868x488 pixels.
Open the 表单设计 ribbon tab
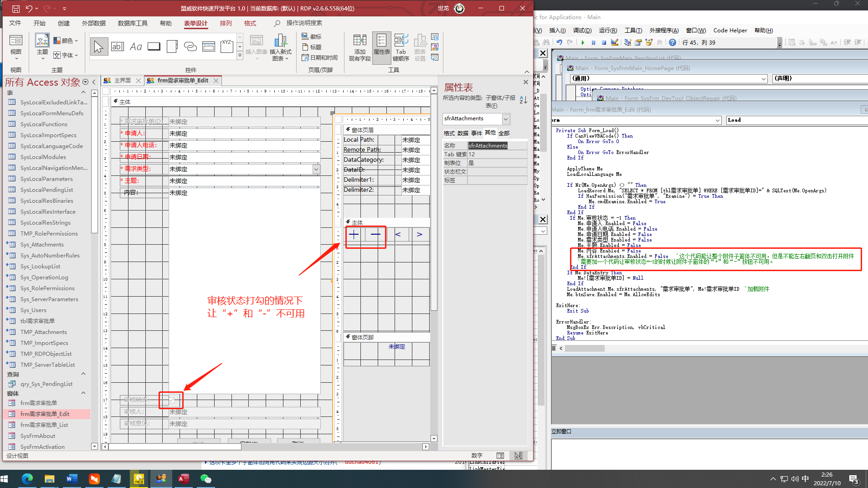click(195, 23)
